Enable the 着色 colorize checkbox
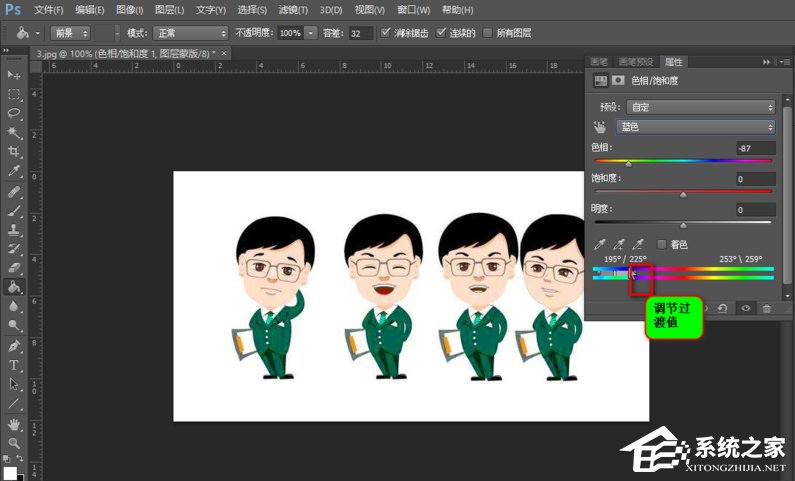The width and height of the screenshot is (795, 481). (662, 244)
